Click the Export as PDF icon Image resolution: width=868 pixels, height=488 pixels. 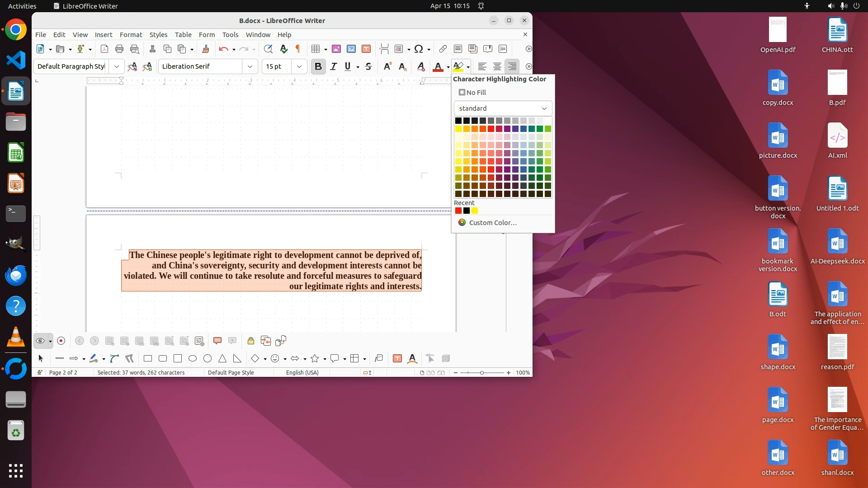(x=104, y=49)
